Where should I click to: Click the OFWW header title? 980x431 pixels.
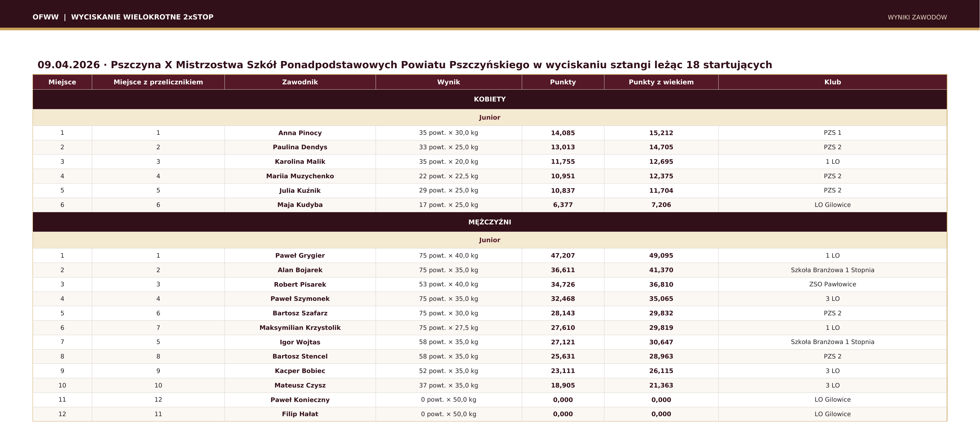123,17
